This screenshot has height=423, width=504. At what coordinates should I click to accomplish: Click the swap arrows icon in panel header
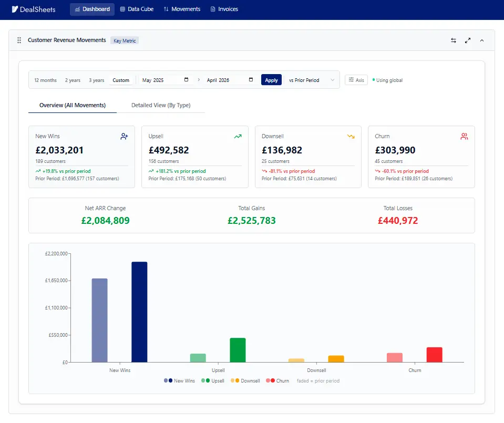pos(453,40)
